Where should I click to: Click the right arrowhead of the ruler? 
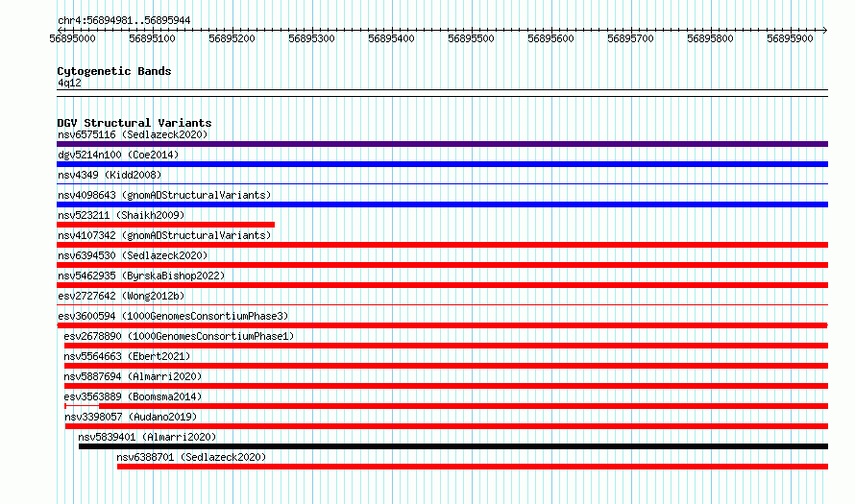click(825, 30)
